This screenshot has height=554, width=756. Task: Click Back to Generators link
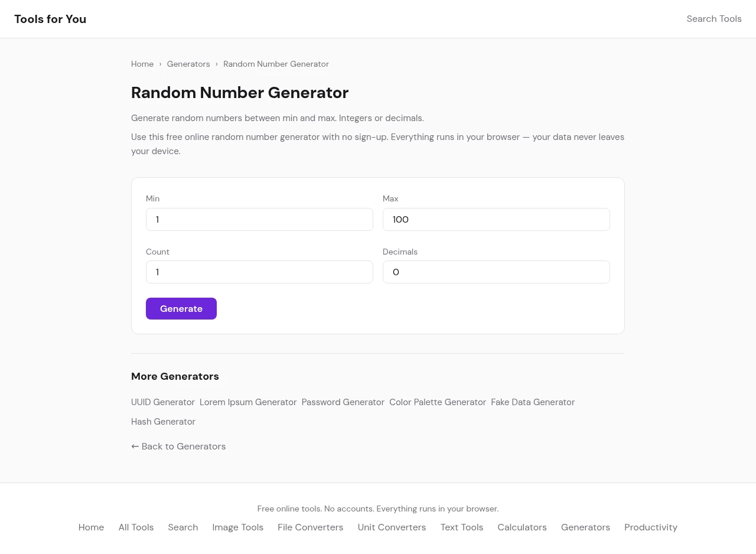click(x=178, y=447)
